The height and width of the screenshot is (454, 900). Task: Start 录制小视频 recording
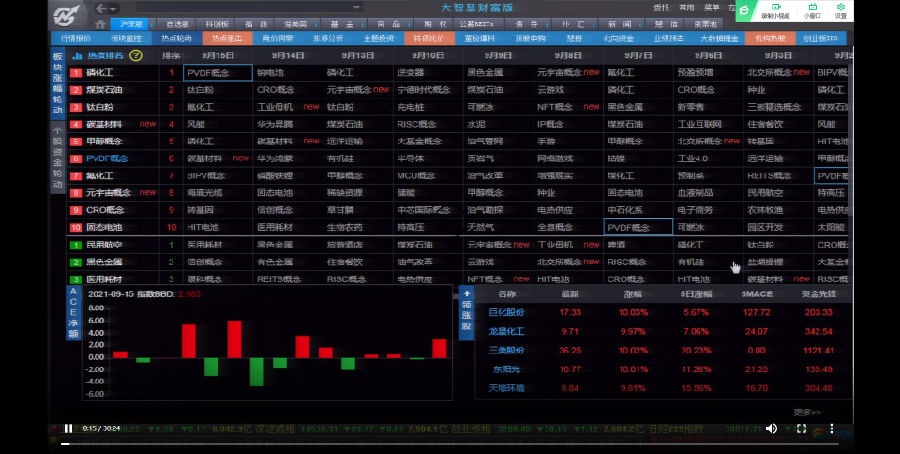click(x=775, y=11)
